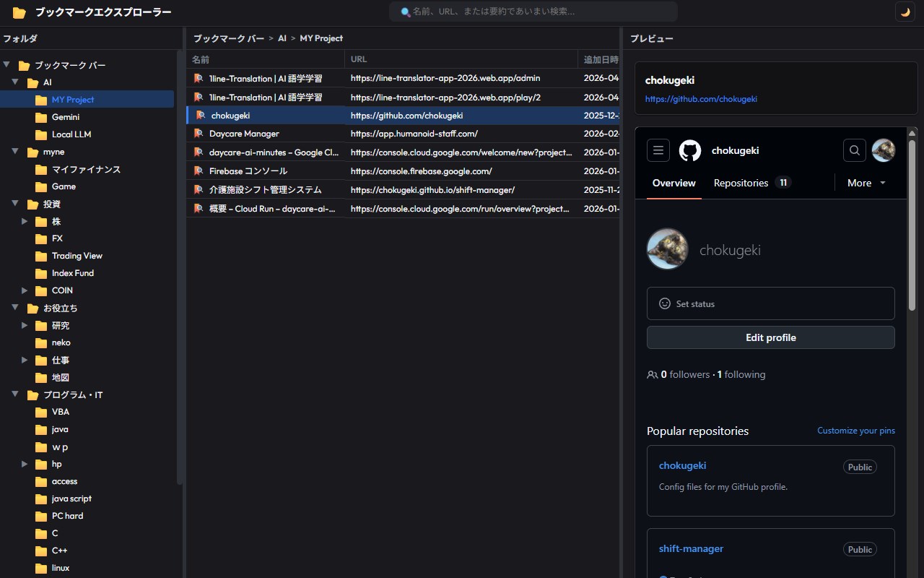Select the PC hard folder
The height and width of the screenshot is (578, 924).
coord(87,516)
